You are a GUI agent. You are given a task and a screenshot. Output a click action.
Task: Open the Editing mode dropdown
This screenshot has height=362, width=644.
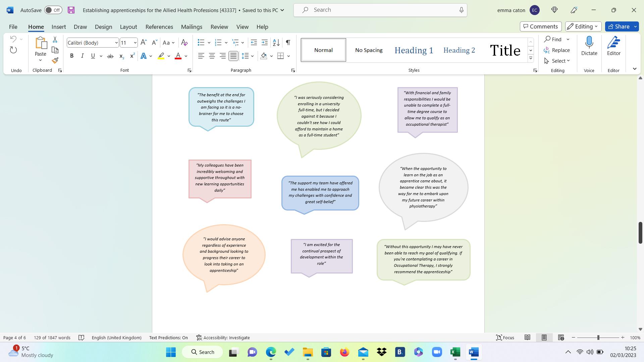[583, 26]
